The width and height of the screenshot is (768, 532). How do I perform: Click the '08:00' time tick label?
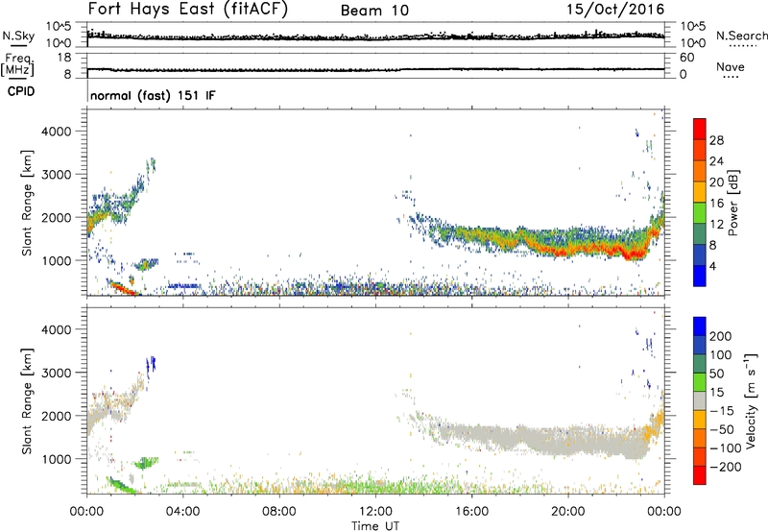click(279, 512)
